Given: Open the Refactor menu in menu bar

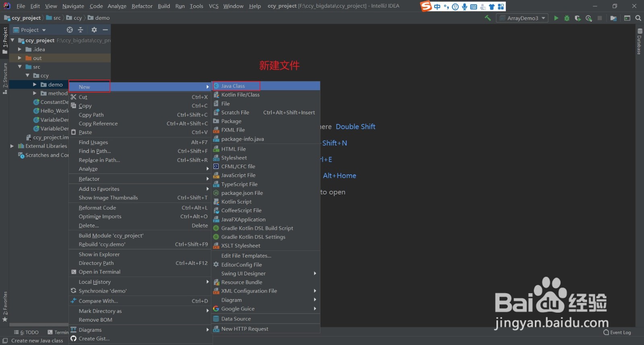Looking at the screenshot, I should [142, 6].
